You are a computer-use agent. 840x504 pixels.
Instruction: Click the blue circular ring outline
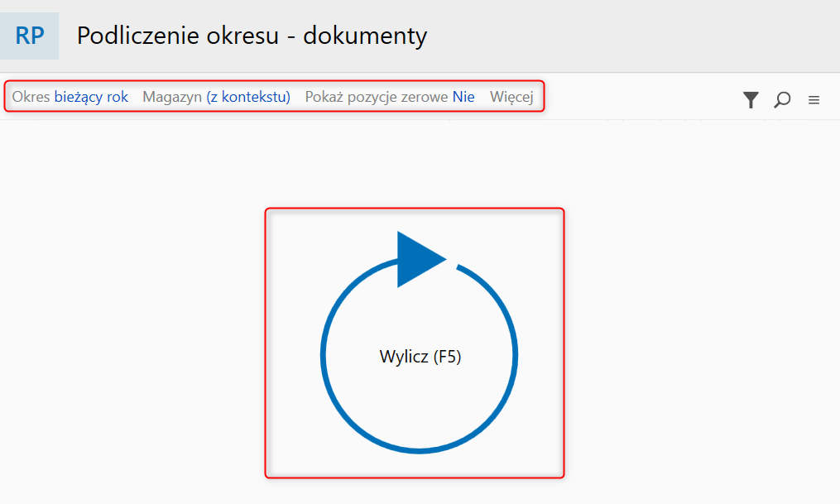419,354
